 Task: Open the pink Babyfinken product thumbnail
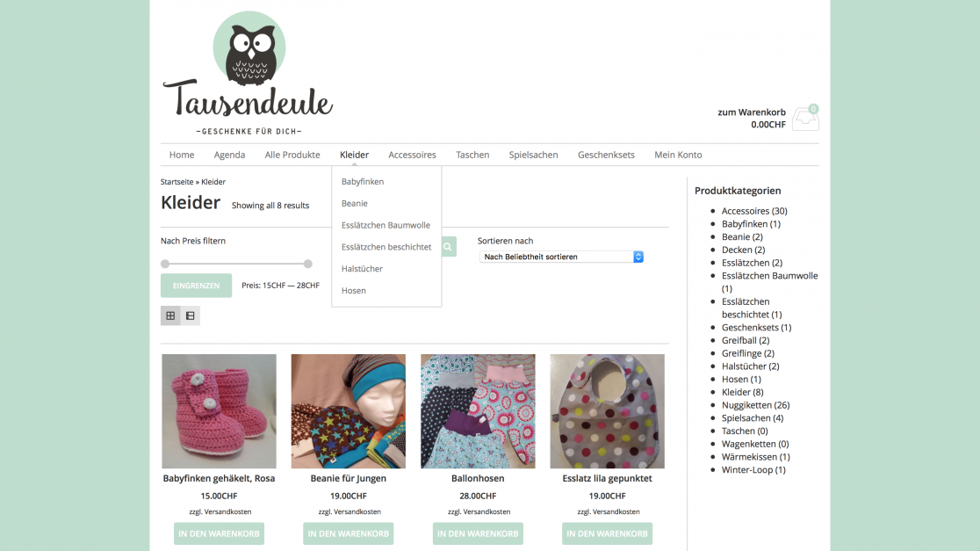(x=219, y=411)
